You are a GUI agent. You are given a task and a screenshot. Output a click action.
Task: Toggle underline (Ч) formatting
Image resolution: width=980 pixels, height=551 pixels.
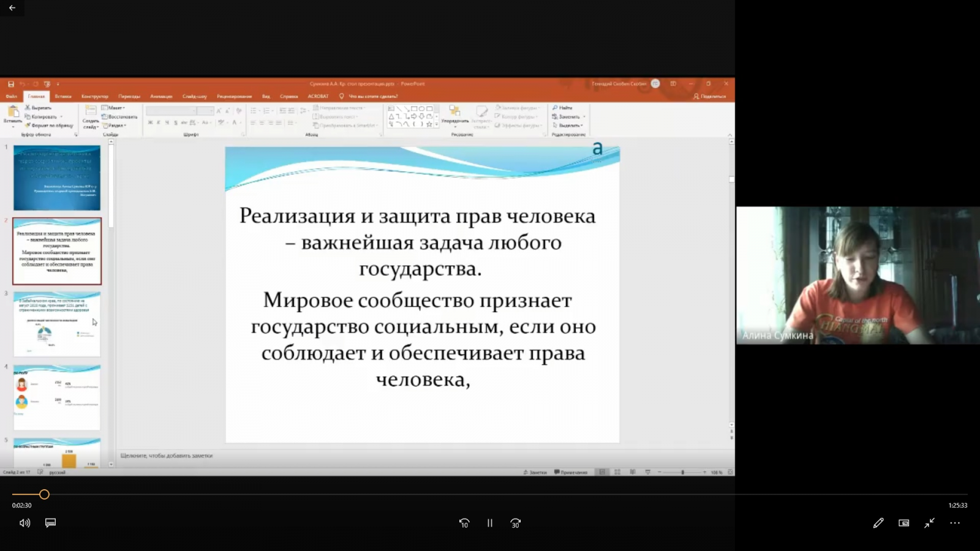(167, 122)
